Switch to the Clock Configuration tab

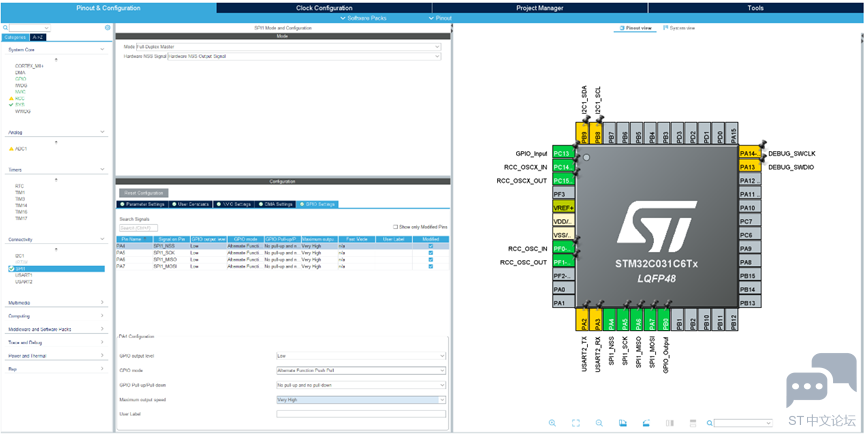coord(324,8)
